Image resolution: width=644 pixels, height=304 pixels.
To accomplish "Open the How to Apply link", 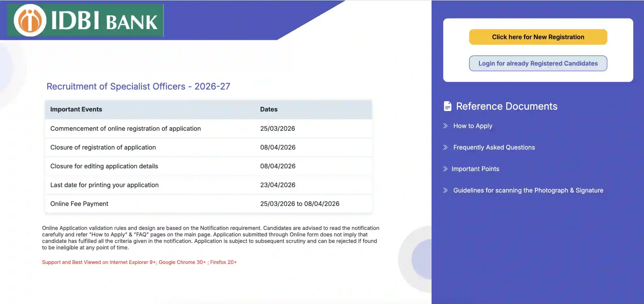I will [x=473, y=126].
